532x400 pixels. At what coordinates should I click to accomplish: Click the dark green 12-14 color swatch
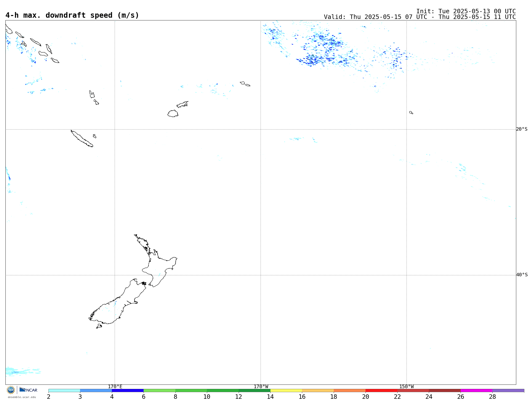pos(254,390)
